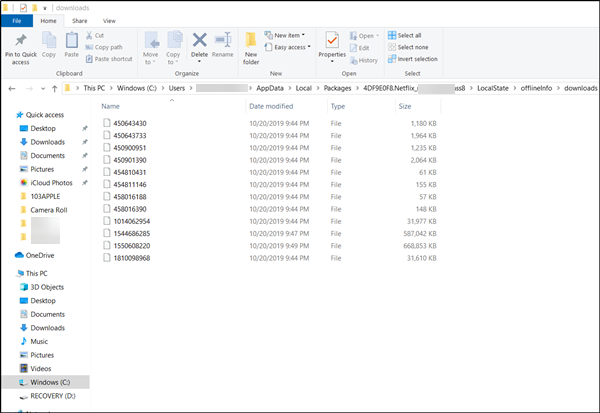Click Select none

coord(408,47)
